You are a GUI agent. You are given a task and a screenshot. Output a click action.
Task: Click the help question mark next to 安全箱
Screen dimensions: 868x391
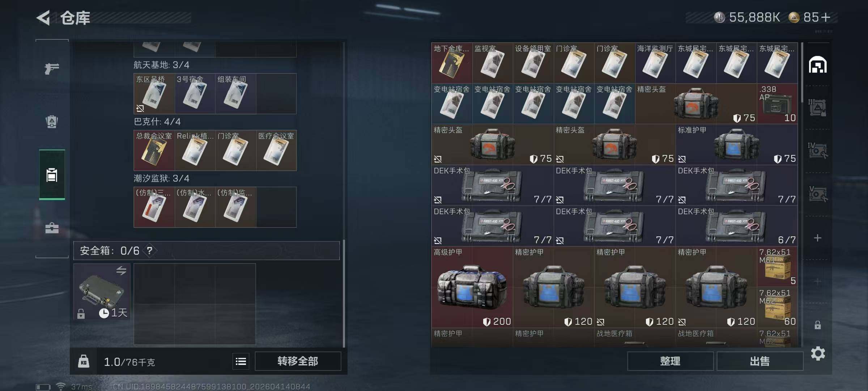click(150, 251)
